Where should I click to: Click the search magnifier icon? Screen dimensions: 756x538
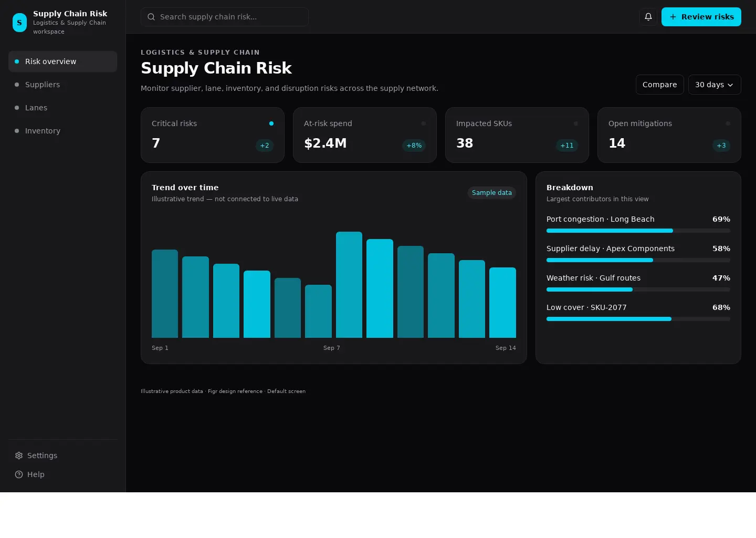click(151, 17)
